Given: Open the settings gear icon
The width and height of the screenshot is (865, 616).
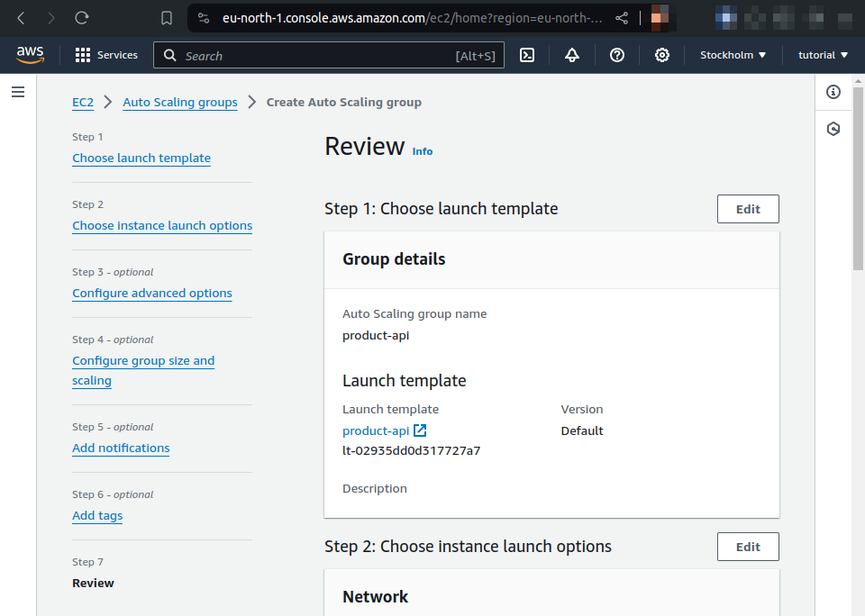Looking at the screenshot, I should pyautogui.click(x=662, y=55).
